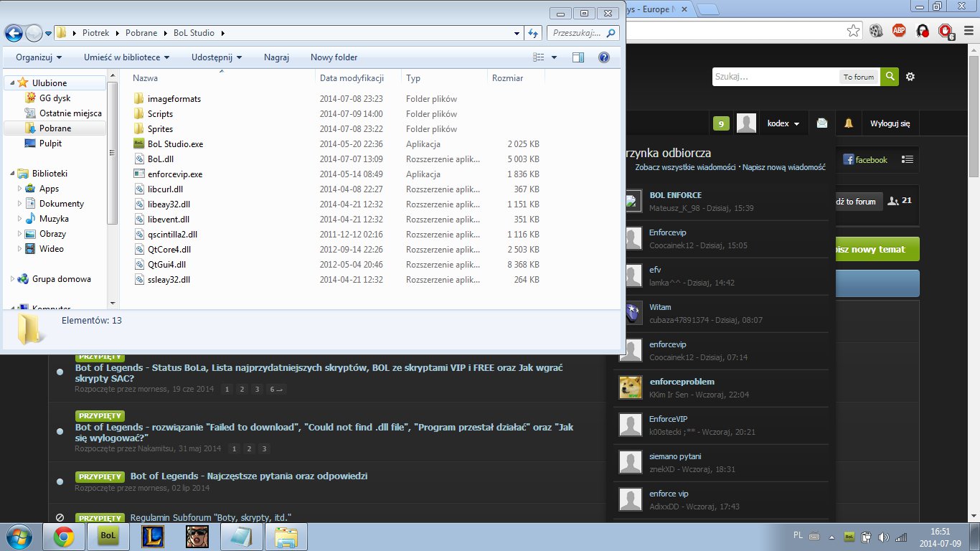Image resolution: width=980 pixels, height=551 pixels.
Task: Click the Windows Start button
Action: (19, 536)
